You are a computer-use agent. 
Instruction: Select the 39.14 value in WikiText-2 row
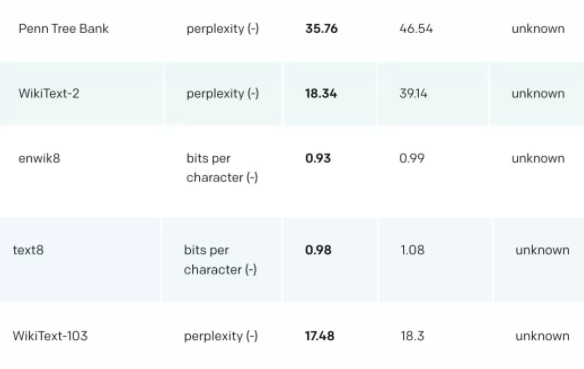click(413, 93)
